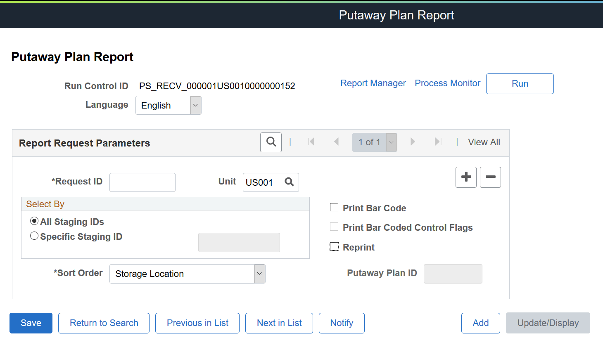This screenshot has width=603, height=364.
Task: Open Report Manager
Action: click(373, 83)
